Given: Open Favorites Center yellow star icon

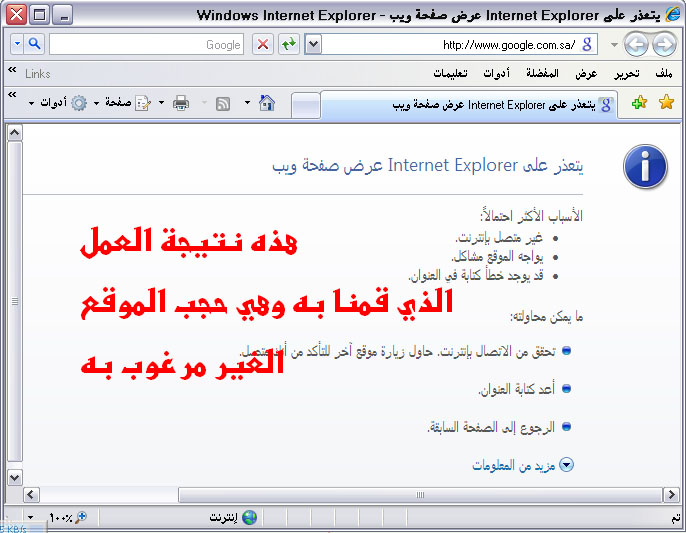Looking at the screenshot, I should pos(666,102).
